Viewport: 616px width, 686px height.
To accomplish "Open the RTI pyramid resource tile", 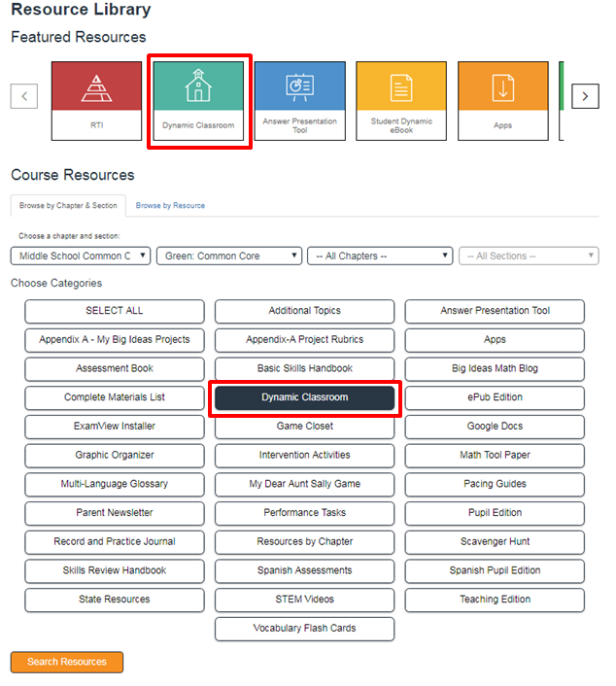I will pos(96,100).
